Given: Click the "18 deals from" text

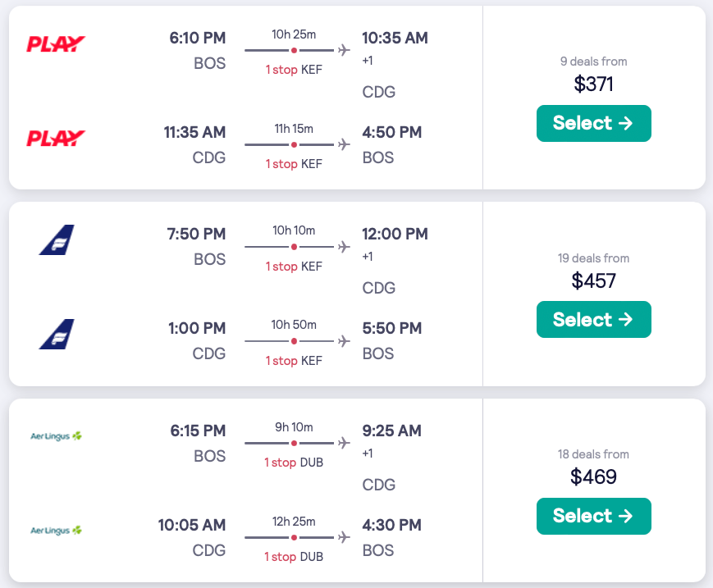Looking at the screenshot, I should pos(593,454).
